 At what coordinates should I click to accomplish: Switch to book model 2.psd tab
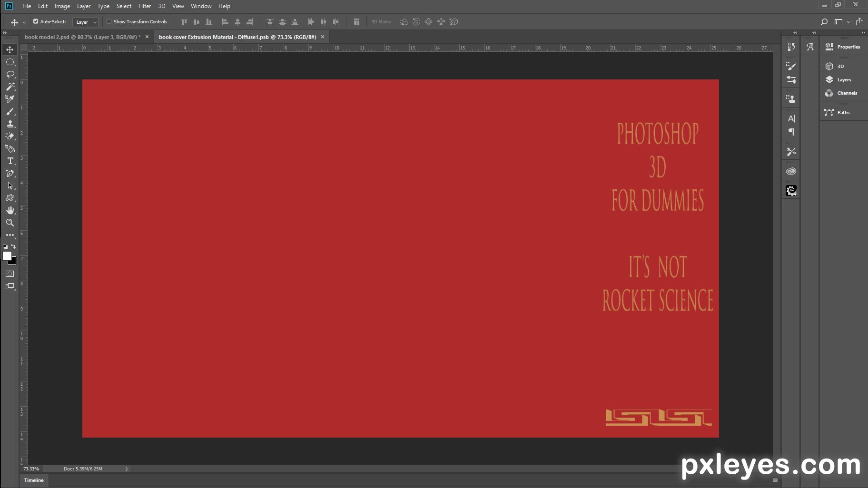[82, 37]
